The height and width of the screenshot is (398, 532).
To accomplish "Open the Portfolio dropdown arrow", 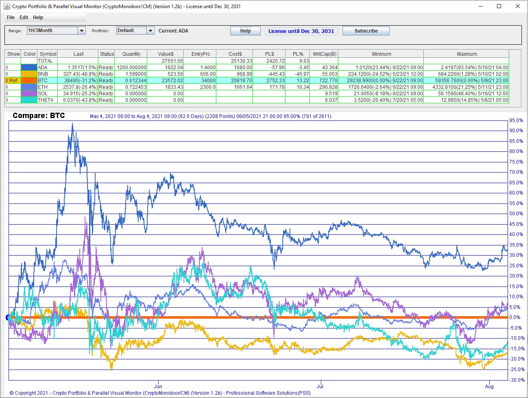I will point(150,31).
